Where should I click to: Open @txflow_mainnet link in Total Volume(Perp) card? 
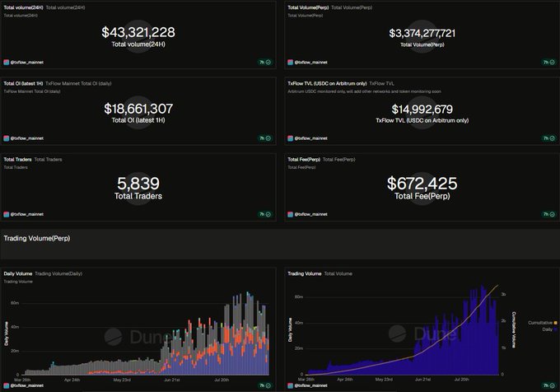[311, 62]
